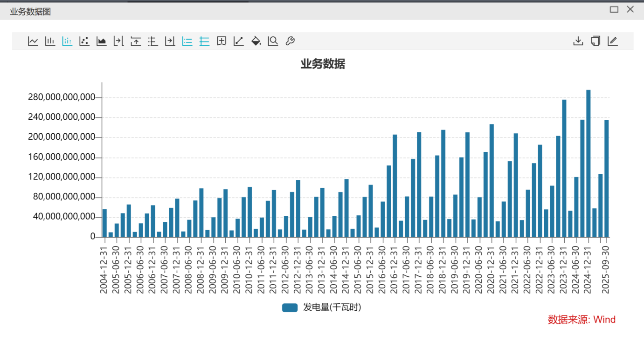The height and width of the screenshot is (342, 644).
Task: Maximize the 业务数据图 window
Action: 614,9
